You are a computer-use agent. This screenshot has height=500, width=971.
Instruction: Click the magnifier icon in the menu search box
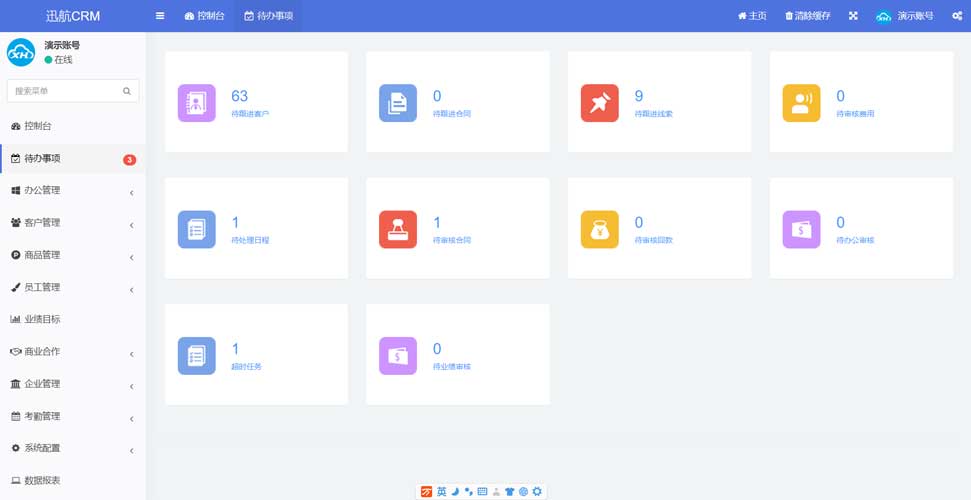(x=127, y=91)
